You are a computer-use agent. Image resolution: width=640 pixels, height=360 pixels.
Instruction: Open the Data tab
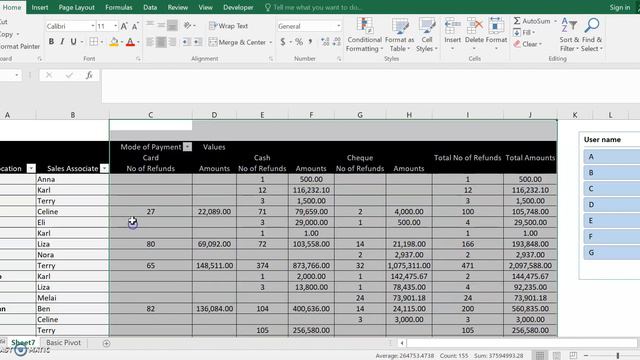pyautogui.click(x=150, y=7)
